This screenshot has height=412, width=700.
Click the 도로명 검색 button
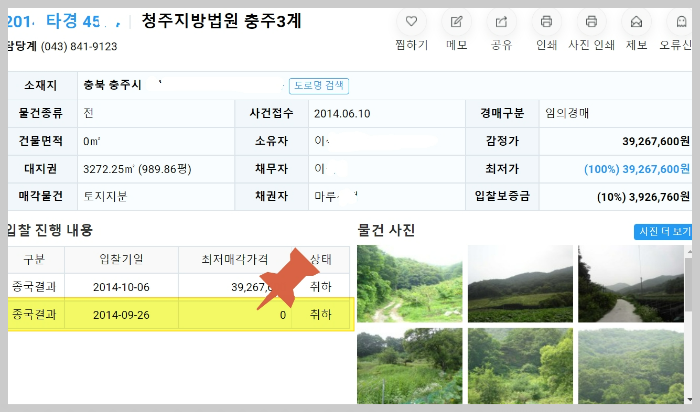click(x=319, y=86)
